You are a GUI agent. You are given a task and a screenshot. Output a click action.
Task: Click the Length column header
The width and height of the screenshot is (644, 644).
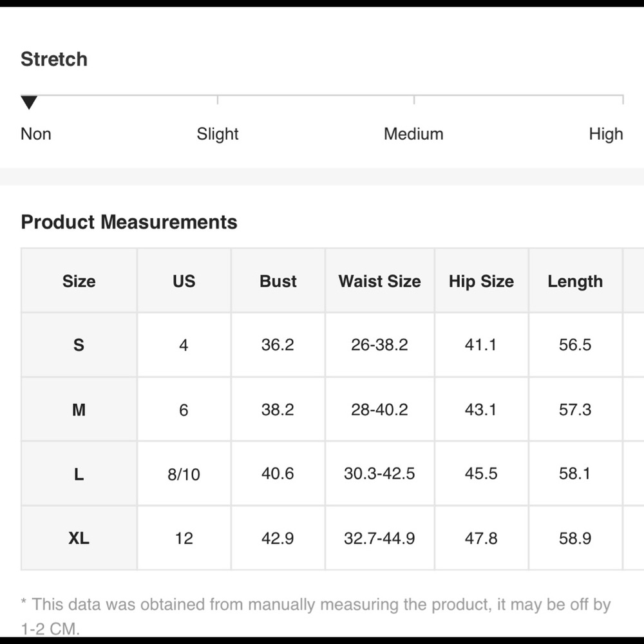[575, 281]
